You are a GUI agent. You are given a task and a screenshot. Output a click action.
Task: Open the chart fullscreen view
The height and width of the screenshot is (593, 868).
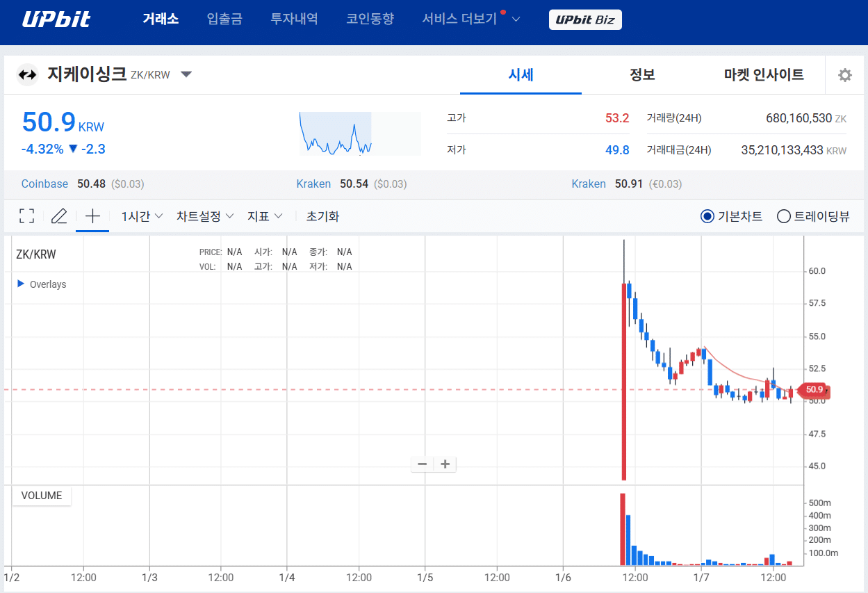(x=26, y=216)
